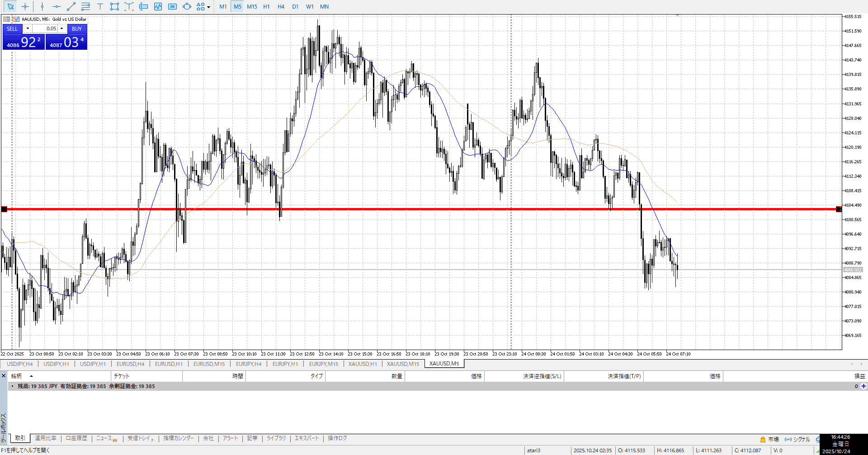Viewport: 868px width, 455px height.
Task: Choose the vertical line drawing tool
Action: (x=42, y=6)
